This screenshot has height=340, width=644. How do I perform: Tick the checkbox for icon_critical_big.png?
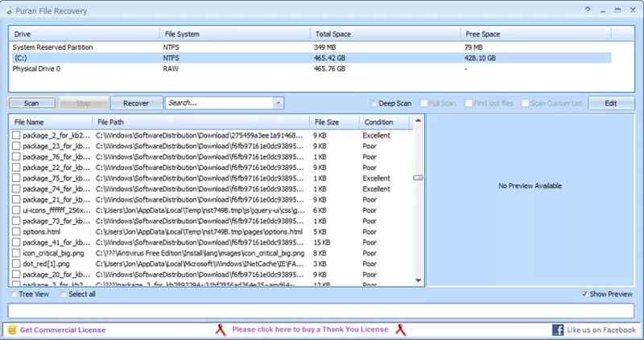(x=16, y=253)
